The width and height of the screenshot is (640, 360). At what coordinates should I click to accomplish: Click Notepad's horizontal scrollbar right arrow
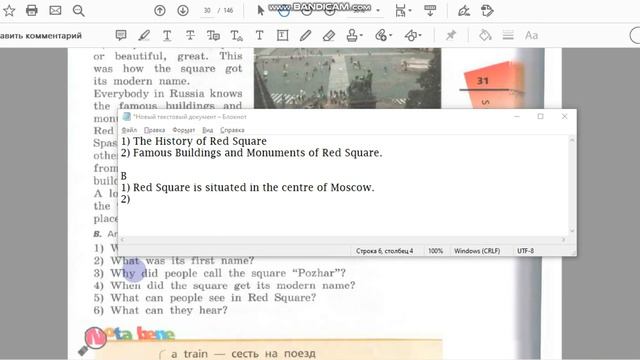pyautogui.click(x=564, y=240)
